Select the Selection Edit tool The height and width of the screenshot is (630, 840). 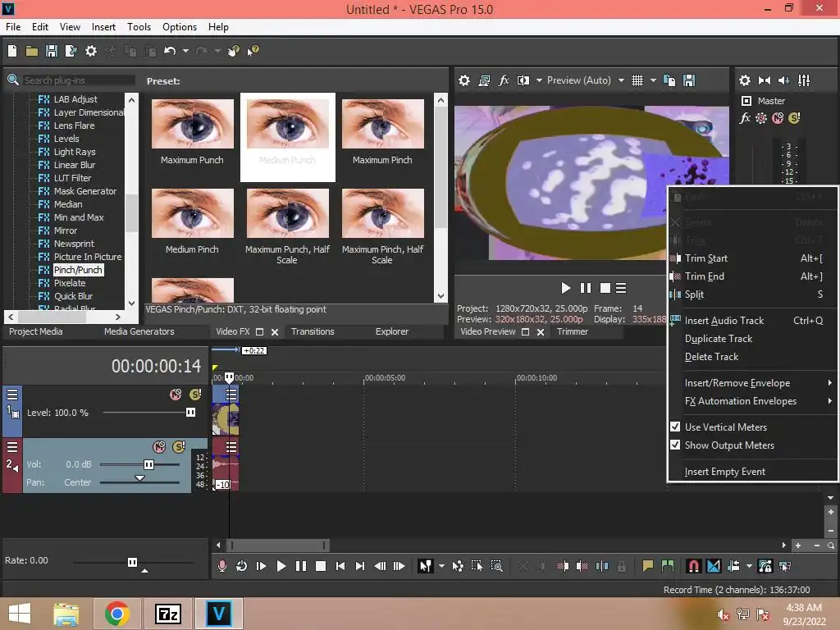tap(477, 566)
